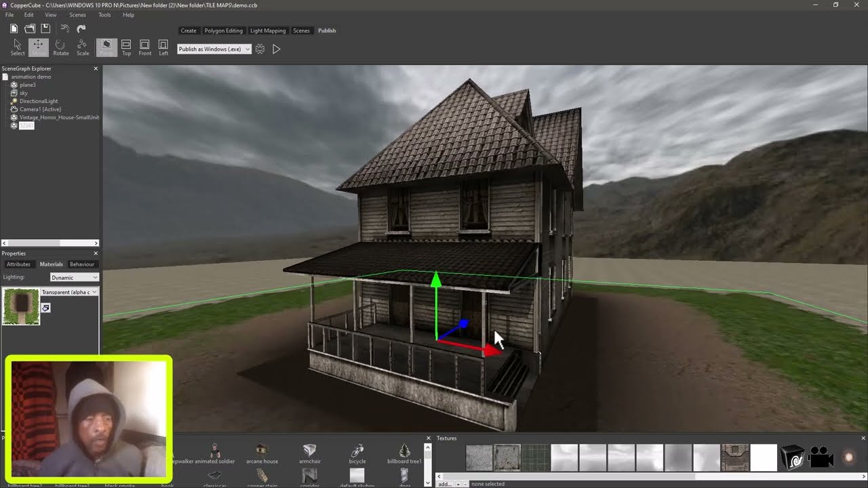The height and width of the screenshot is (488, 868).
Task: Open the Transparent material type dropdown
Action: click(x=70, y=292)
